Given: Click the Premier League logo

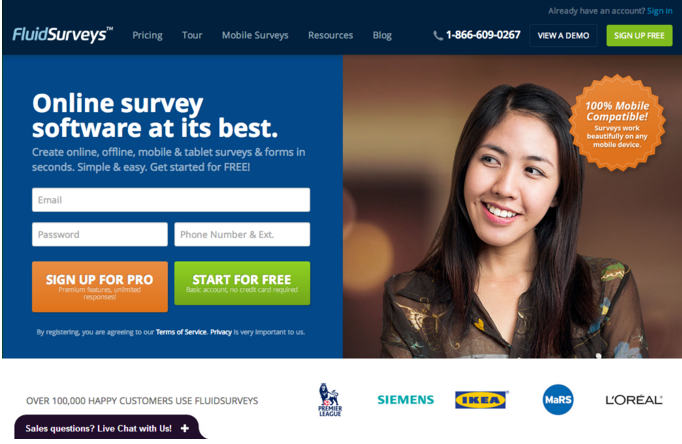Looking at the screenshot, I should [330, 400].
